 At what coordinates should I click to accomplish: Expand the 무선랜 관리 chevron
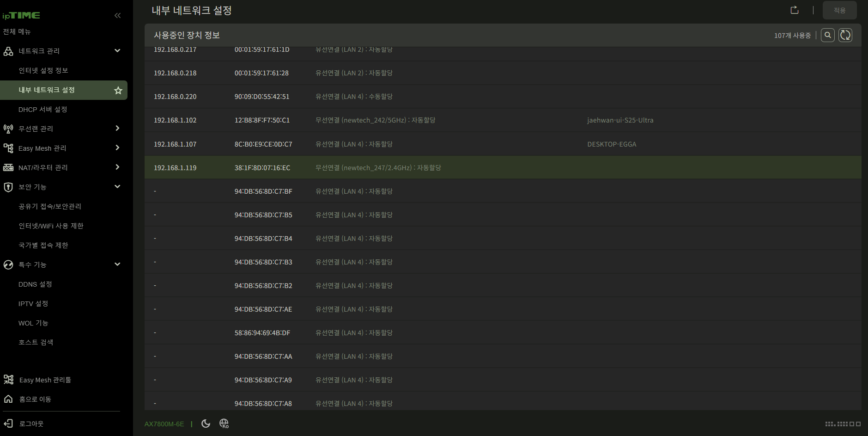(x=117, y=128)
